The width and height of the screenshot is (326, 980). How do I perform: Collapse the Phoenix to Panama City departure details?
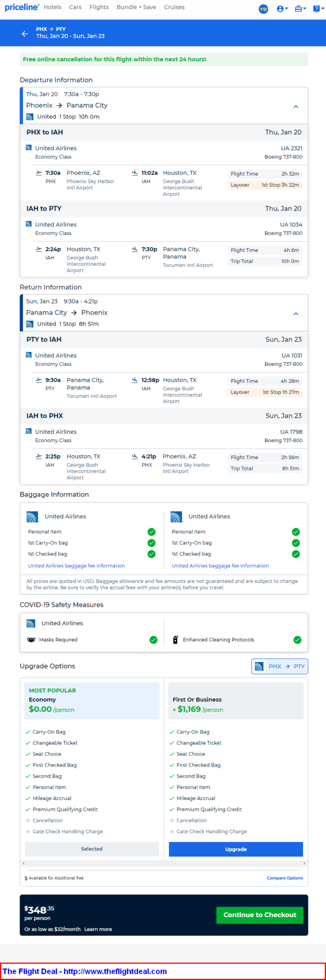click(296, 107)
